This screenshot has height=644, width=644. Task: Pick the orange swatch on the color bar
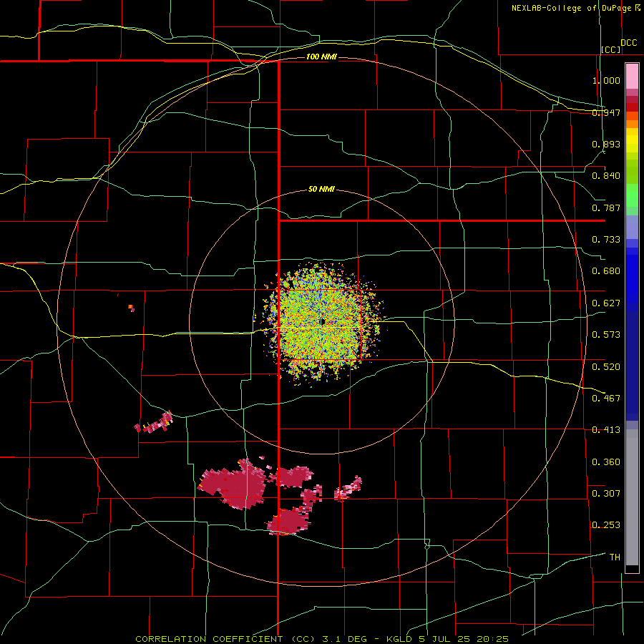[x=632, y=124]
